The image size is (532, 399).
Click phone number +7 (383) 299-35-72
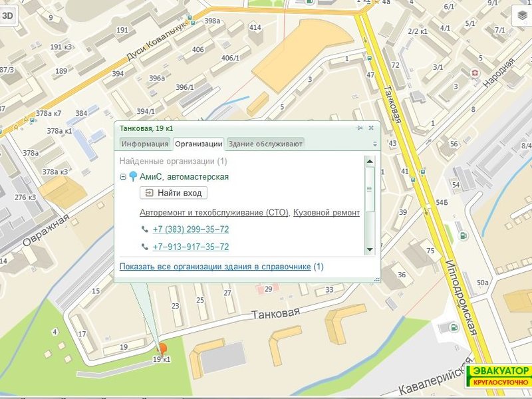191,229
